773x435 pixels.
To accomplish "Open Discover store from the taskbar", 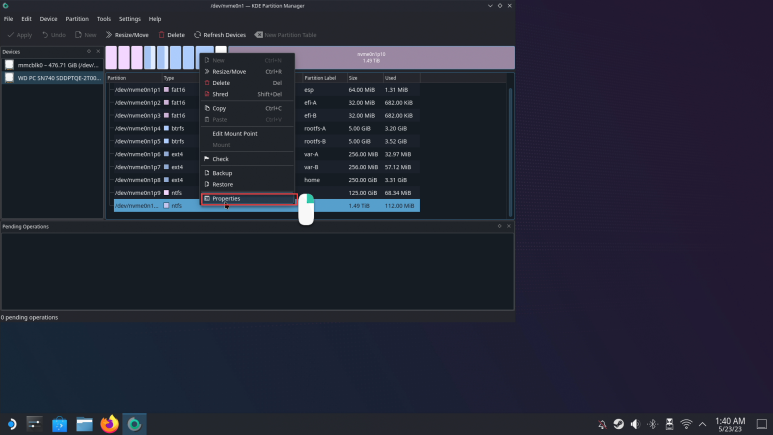I will click(59, 424).
